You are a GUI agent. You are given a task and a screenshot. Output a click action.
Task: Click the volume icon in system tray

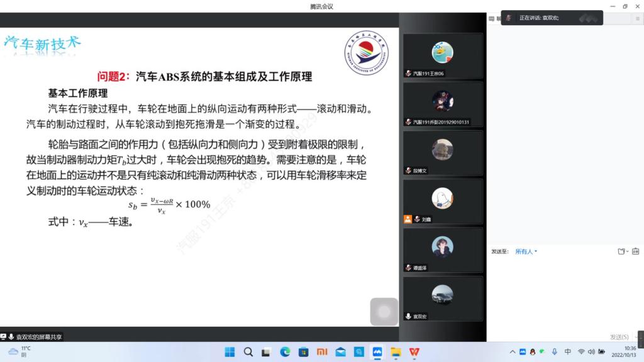(x=592, y=352)
